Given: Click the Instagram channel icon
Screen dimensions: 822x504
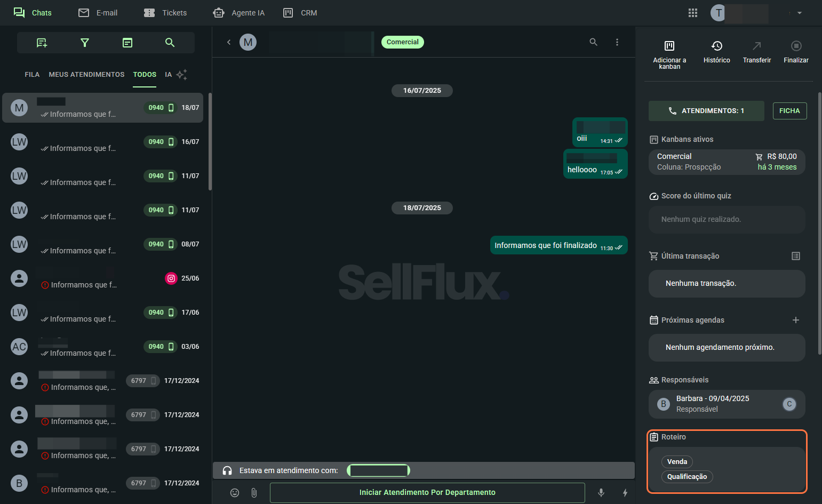Looking at the screenshot, I should pyautogui.click(x=171, y=278).
